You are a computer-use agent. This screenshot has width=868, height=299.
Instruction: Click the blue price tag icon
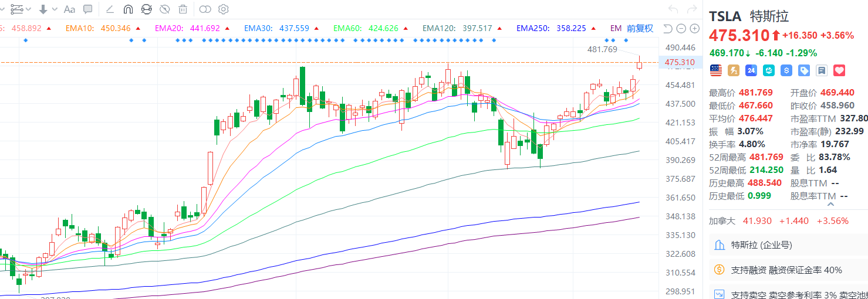tap(804, 70)
